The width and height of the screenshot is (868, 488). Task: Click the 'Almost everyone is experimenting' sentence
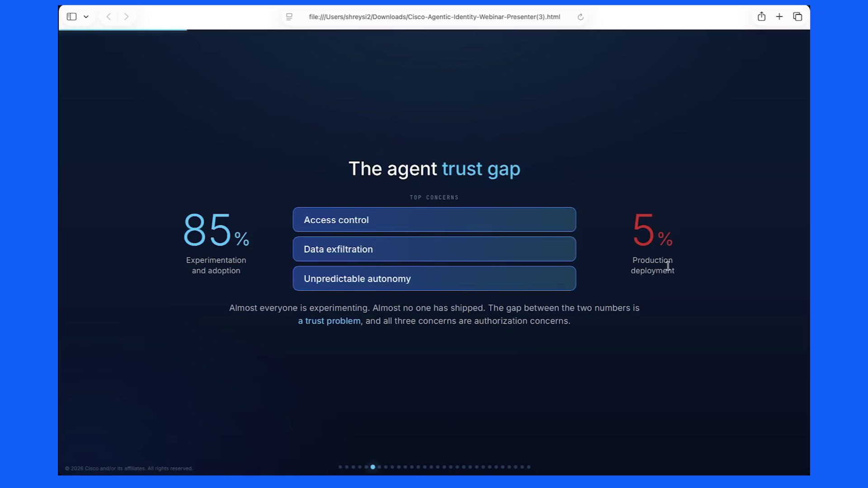click(x=299, y=308)
